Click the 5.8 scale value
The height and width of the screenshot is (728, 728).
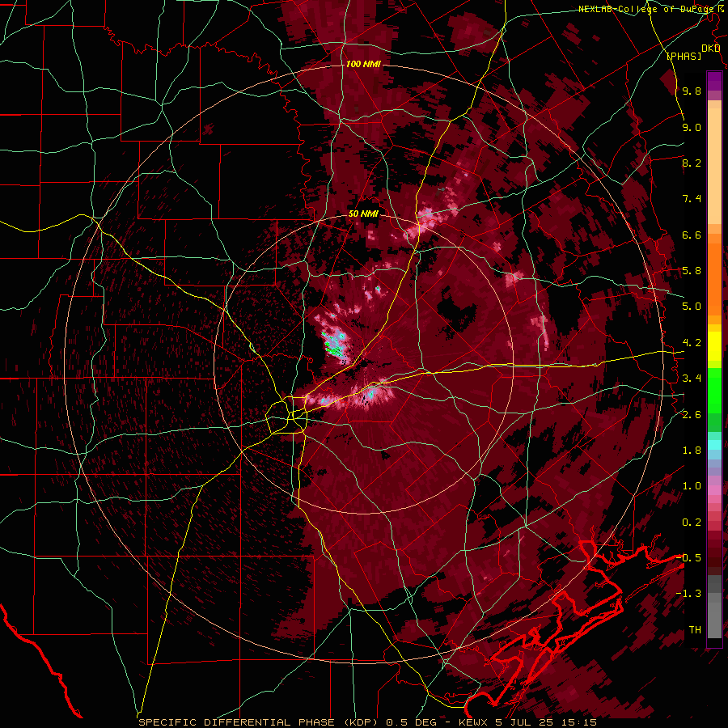click(x=692, y=271)
